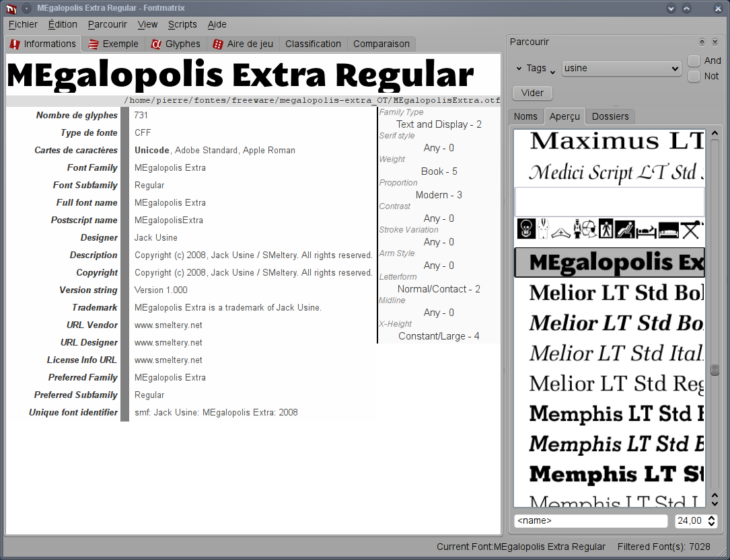Click the font list scroll down arrow
This screenshot has width=730, height=560.
pyautogui.click(x=715, y=503)
